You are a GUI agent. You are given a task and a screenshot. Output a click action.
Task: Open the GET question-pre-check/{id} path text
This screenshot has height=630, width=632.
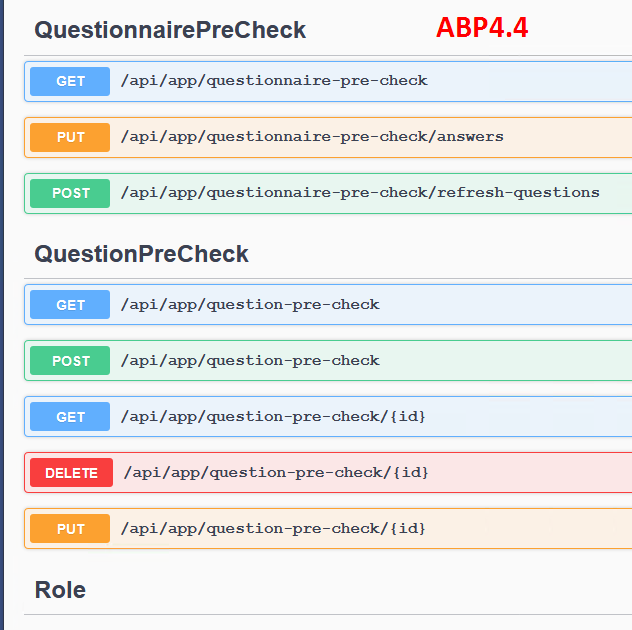point(273,417)
